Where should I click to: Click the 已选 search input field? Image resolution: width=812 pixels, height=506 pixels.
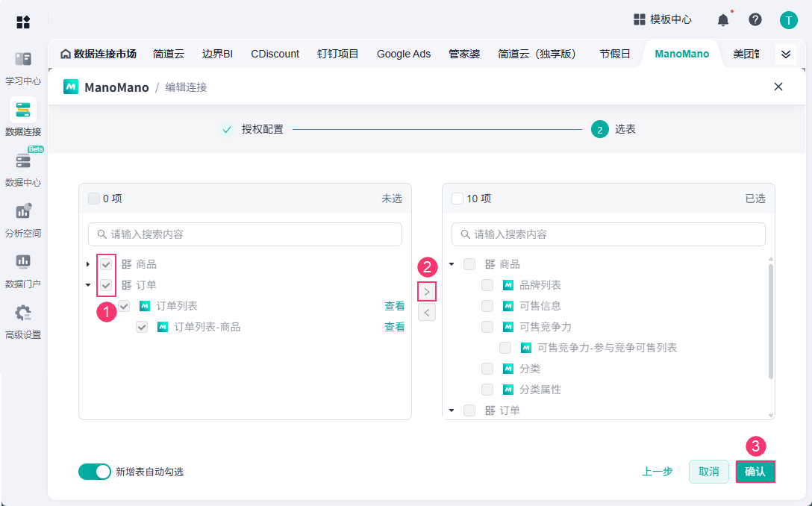[608, 234]
